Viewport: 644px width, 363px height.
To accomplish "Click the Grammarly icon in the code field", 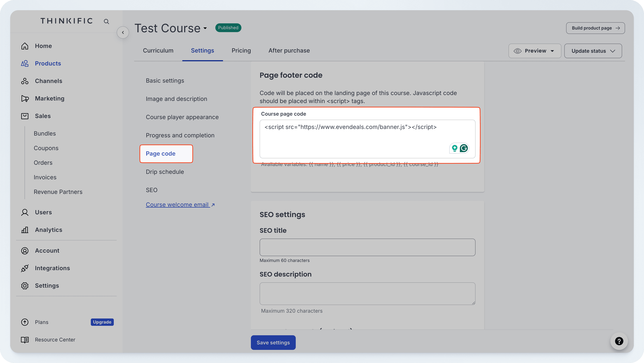I will point(464,148).
